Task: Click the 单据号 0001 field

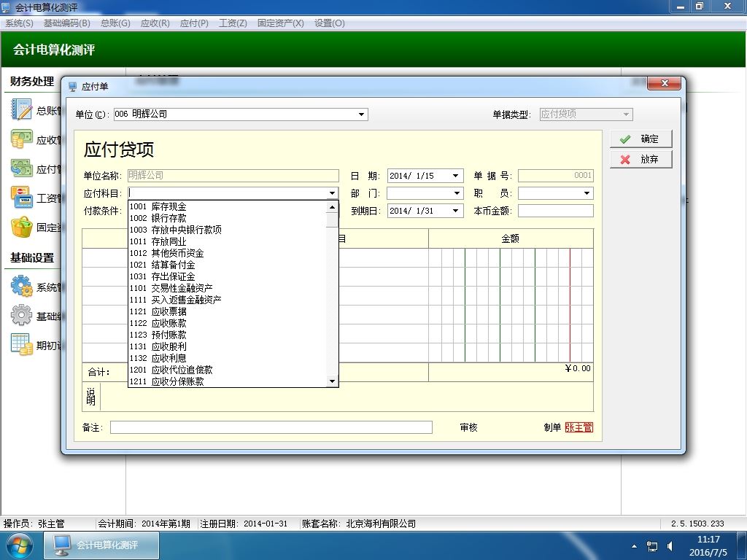Action: [555, 176]
